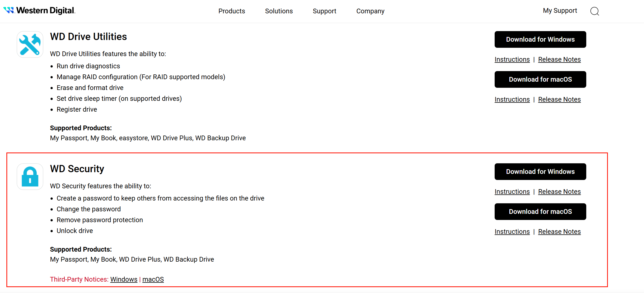
Task: Click the WD Security padlock icon
Action: point(30,177)
